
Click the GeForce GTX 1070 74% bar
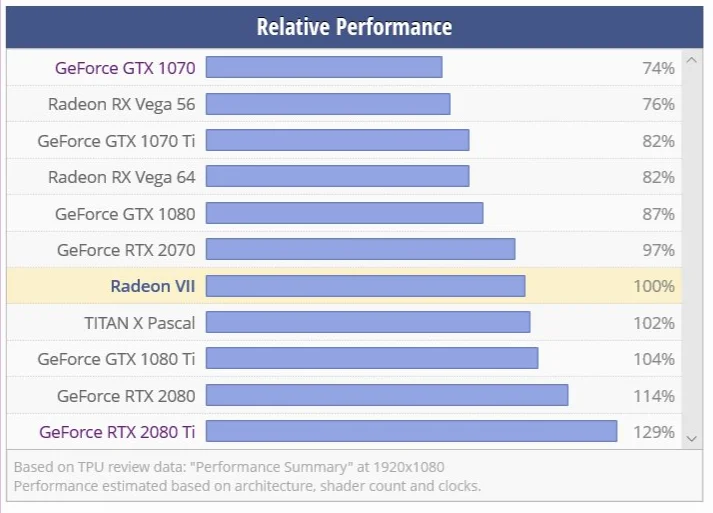click(324, 67)
